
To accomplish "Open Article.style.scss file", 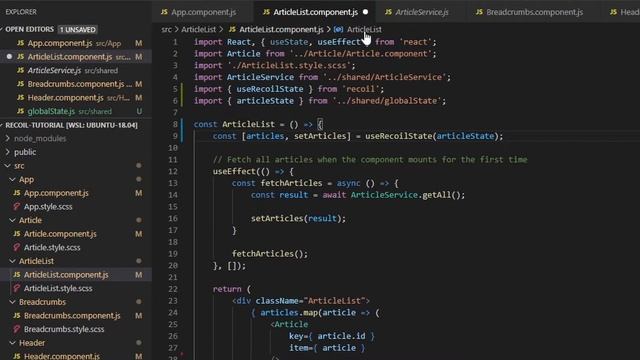I will (x=76, y=247).
